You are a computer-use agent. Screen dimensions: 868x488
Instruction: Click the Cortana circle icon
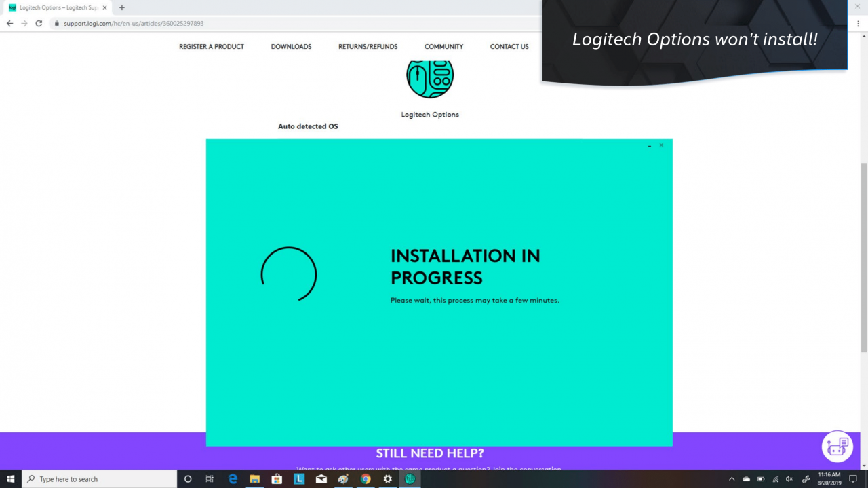tap(188, 478)
